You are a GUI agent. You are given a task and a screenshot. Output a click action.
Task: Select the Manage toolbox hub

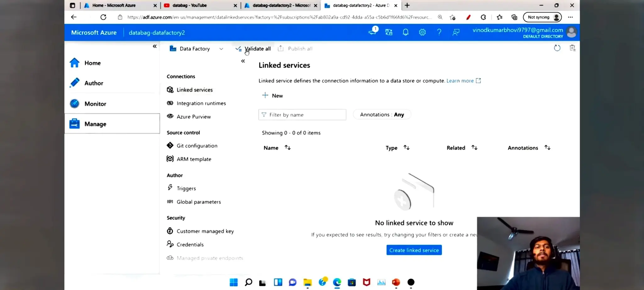click(112, 124)
